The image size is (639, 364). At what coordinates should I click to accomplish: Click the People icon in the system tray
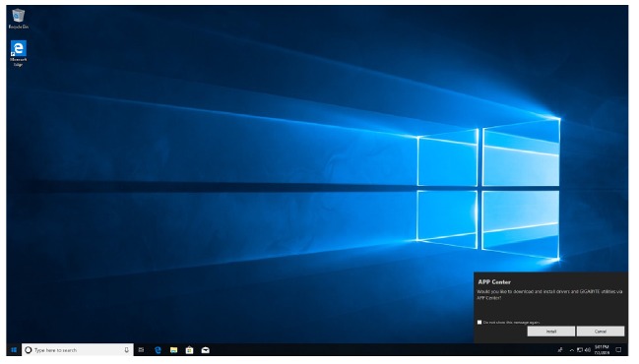point(560,350)
